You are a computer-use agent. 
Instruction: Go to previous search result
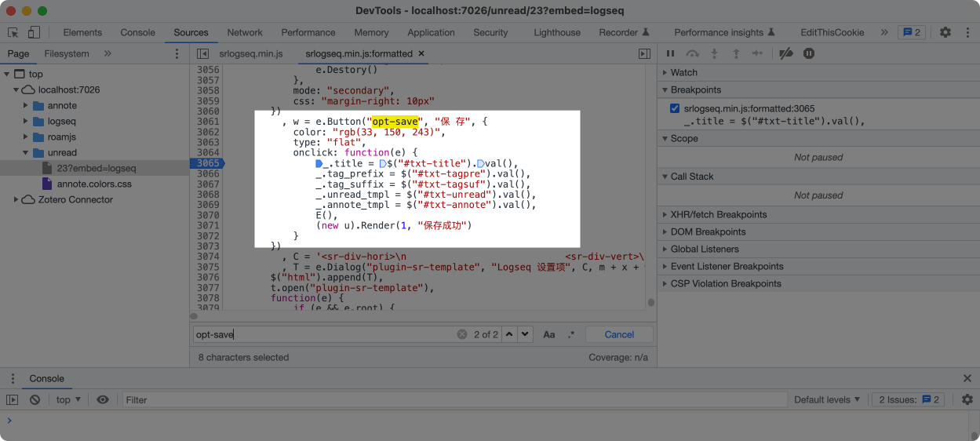pos(509,334)
